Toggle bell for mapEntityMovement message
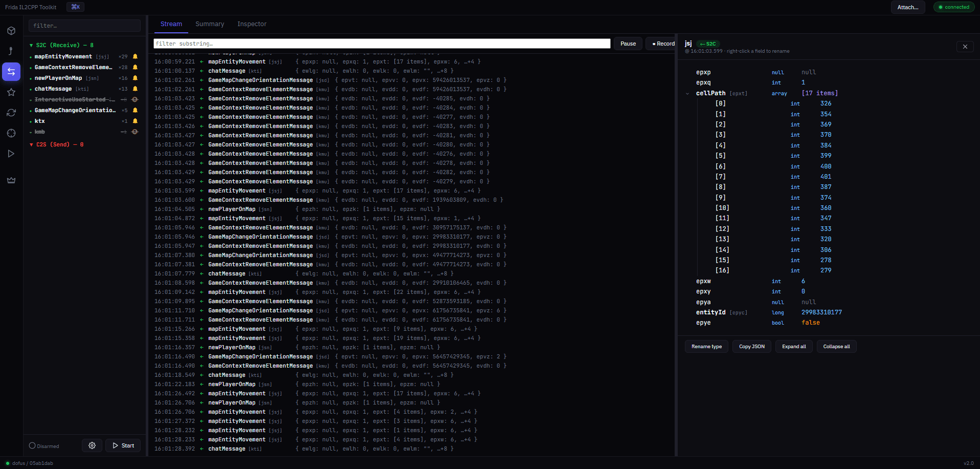Screen dimensions: 980x469 coord(135,57)
